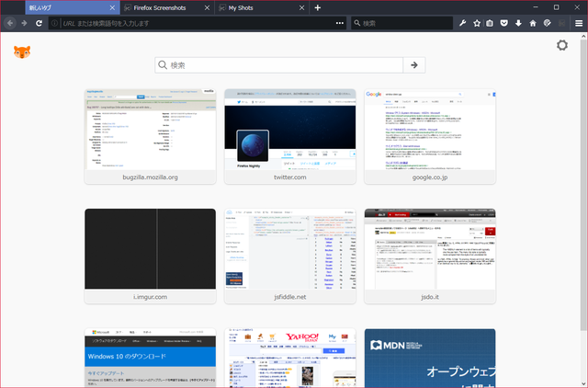The height and width of the screenshot is (388, 588).
Task: Click the scrollbar up arrow
Action: click(583, 36)
